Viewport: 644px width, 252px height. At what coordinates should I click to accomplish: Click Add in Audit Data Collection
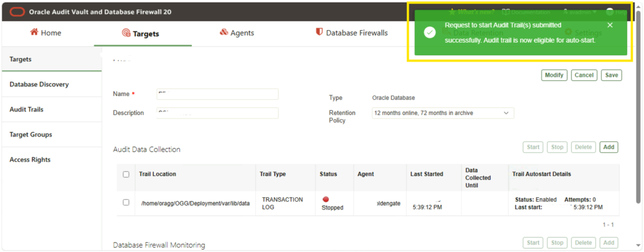tap(609, 147)
